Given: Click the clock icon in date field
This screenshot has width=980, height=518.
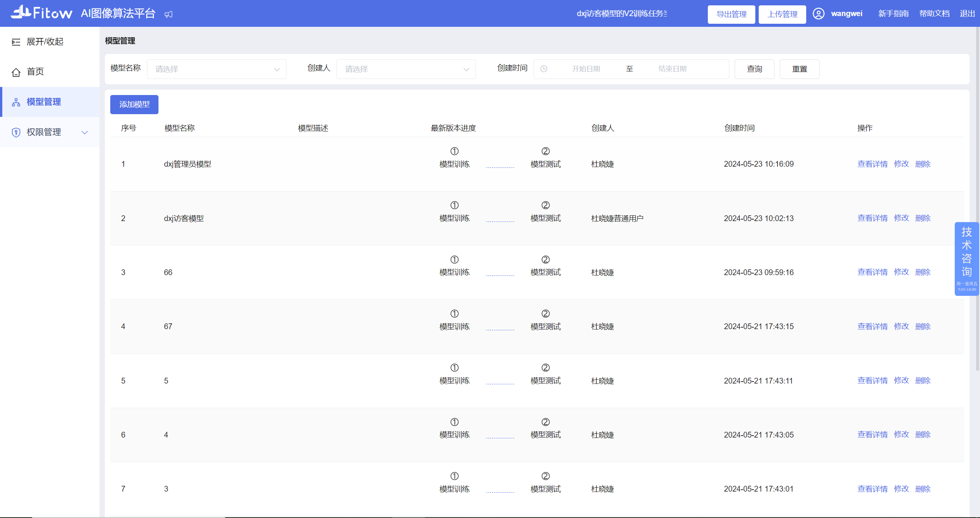Looking at the screenshot, I should pos(544,69).
